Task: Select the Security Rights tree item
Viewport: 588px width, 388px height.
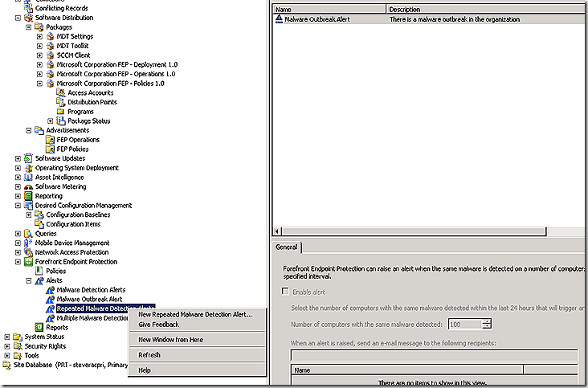Action: pyautogui.click(x=45, y=346)
